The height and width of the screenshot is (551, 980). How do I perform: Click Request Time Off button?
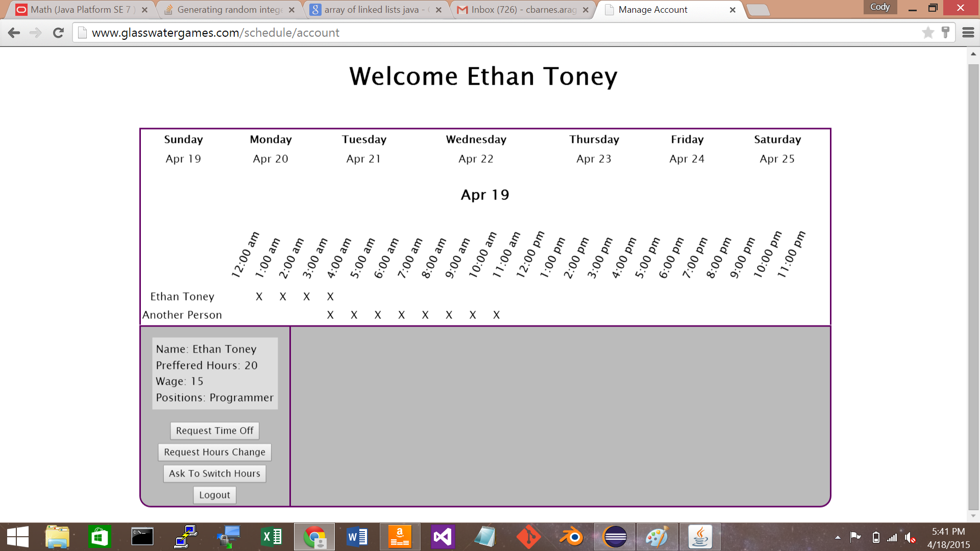pyautogui.click(x=214, y=431)
